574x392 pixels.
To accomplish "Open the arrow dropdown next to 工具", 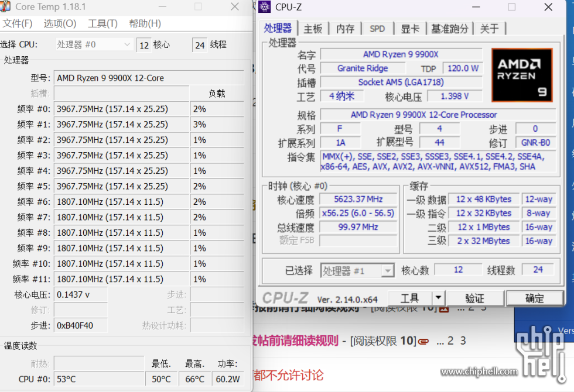I will point(438,298).
